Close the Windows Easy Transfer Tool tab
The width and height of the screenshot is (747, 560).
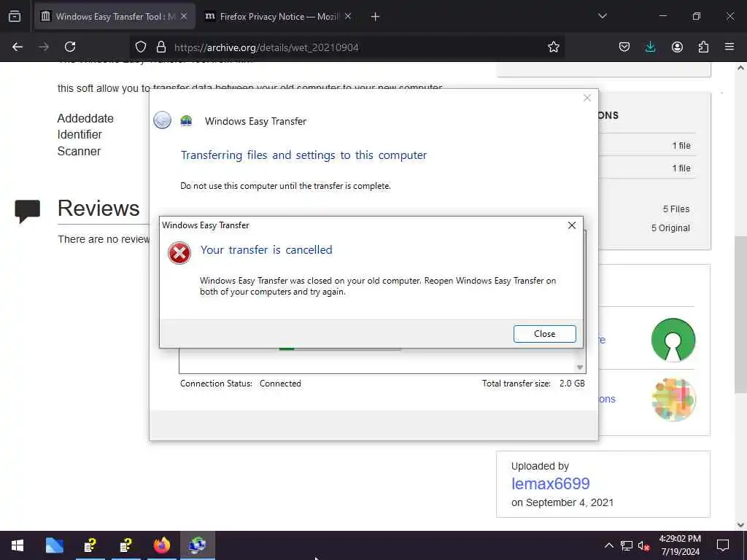click(184, 17)
